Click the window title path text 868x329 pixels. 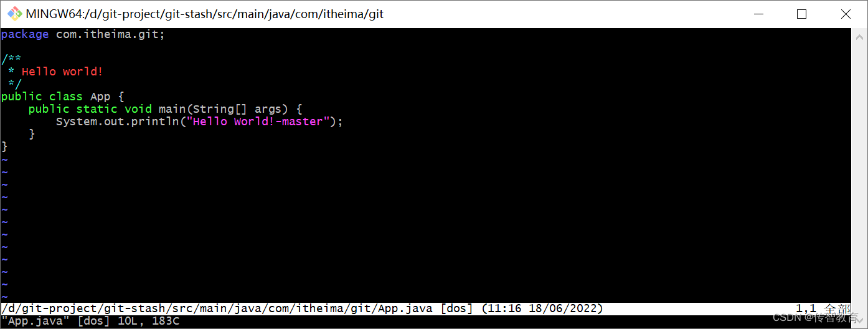205,14
